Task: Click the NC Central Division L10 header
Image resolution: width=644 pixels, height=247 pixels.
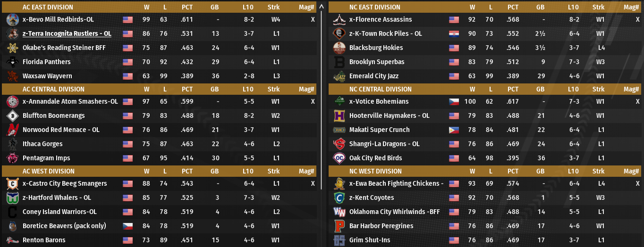Action: 573,90
